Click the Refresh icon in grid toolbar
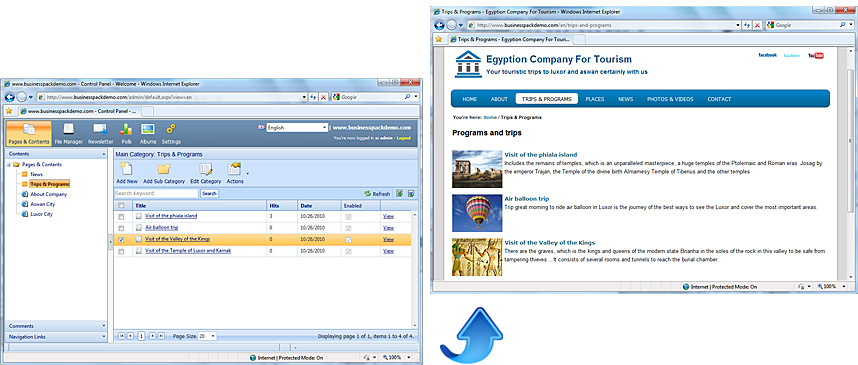The image size is (858, 365). [368, 194]
